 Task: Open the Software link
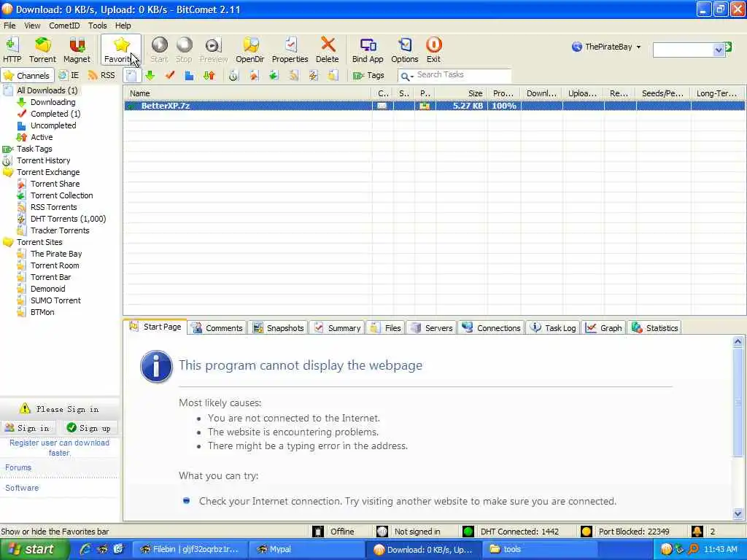22,488
